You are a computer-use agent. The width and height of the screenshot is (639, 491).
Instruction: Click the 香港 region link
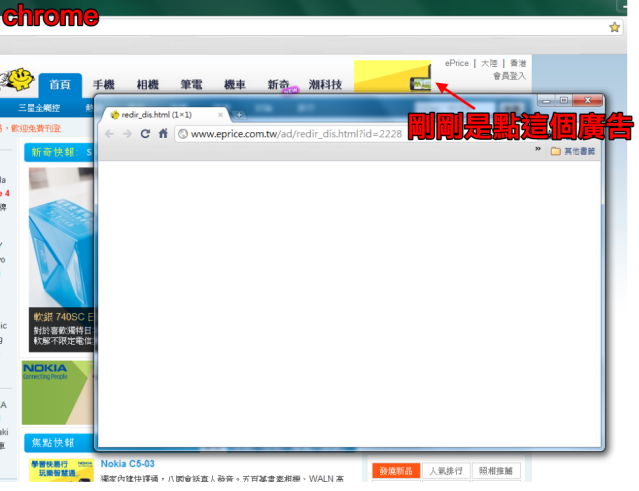pyautogui.click(x=518, y=63)
